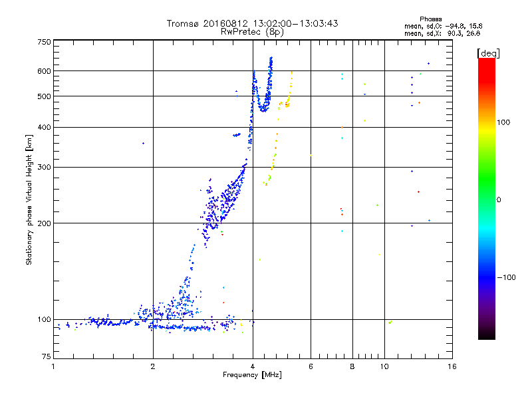This screenshot has height=399, width=532.
Task: Click the x-axis tick label '6'
Action: pyautogui.click(x=311, y=366)
